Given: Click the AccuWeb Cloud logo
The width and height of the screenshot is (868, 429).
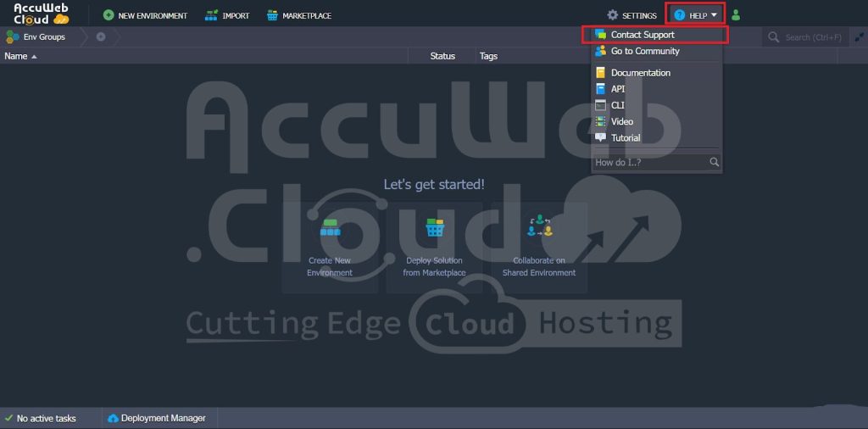Looking at the screenshot, I should (42, 14).
